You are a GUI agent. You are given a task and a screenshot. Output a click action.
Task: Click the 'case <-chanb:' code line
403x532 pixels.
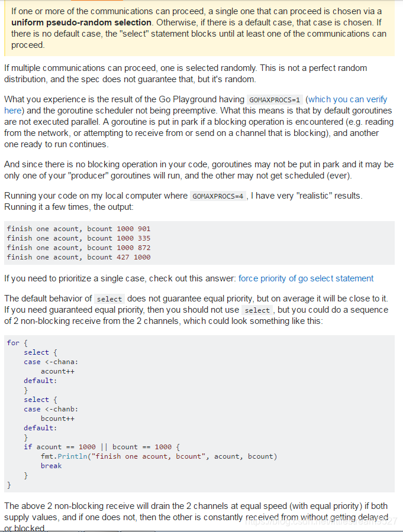[x=51, y=409]
